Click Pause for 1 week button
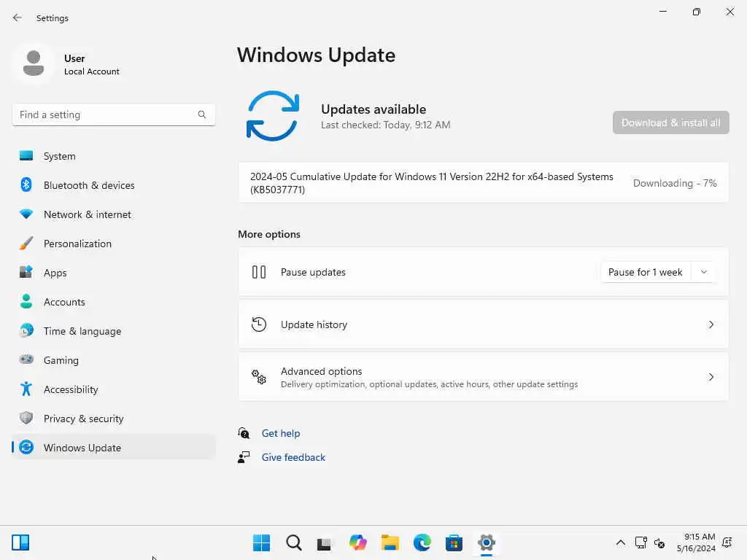The height and width of the screenshot is (560, 747). tap(646, 272)
